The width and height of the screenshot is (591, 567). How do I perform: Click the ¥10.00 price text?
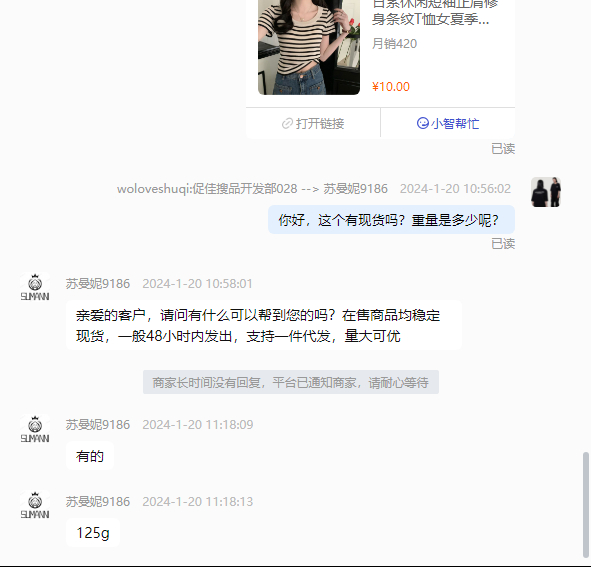(x=390, y=87)
